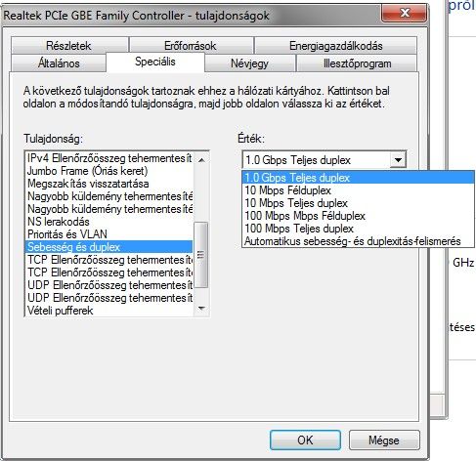Click the OK button
476x461 pixels.
pos(305,440)
